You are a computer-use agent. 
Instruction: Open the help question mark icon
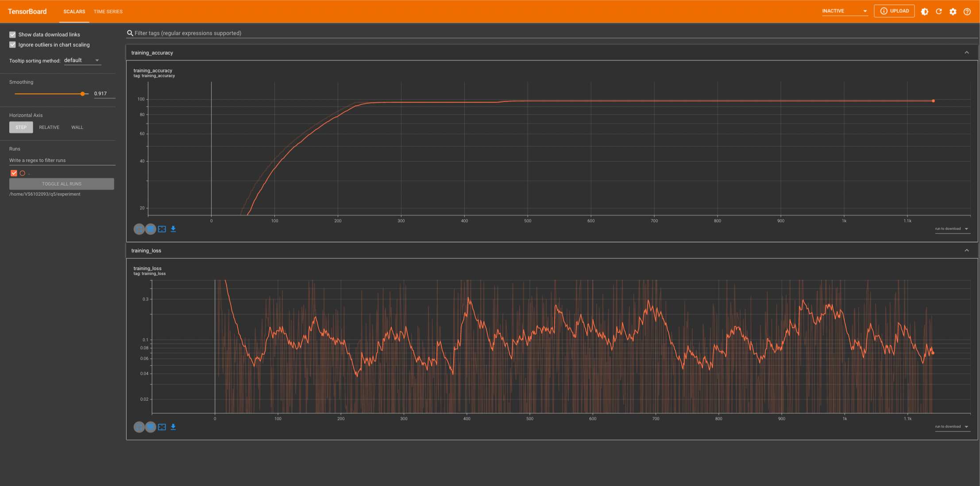[967, 12]
